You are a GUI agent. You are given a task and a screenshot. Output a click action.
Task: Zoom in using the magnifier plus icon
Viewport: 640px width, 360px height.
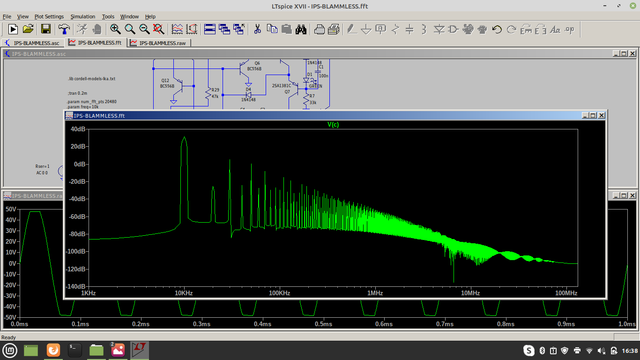click(x=115, y=29)
